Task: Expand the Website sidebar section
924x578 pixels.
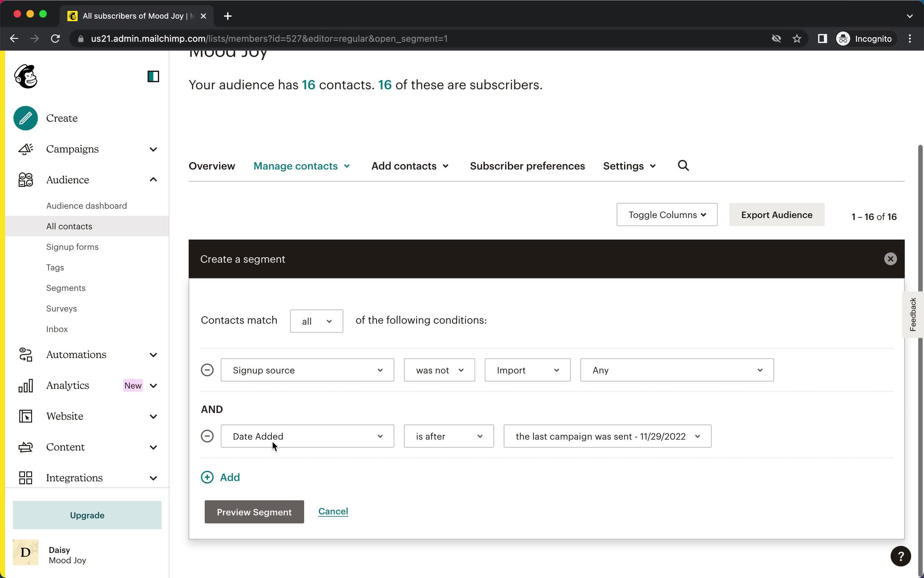Action: pyautogui.click(x=153, y=416)
